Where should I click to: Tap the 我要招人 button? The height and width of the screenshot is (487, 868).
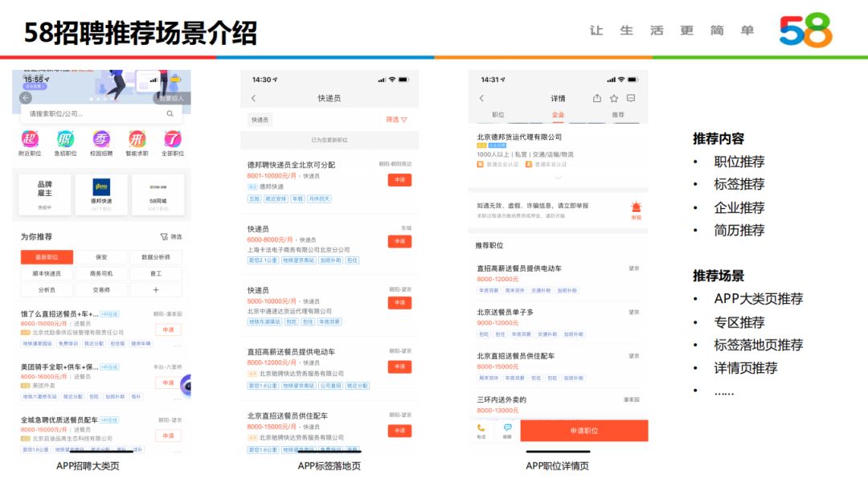point(172,98)
